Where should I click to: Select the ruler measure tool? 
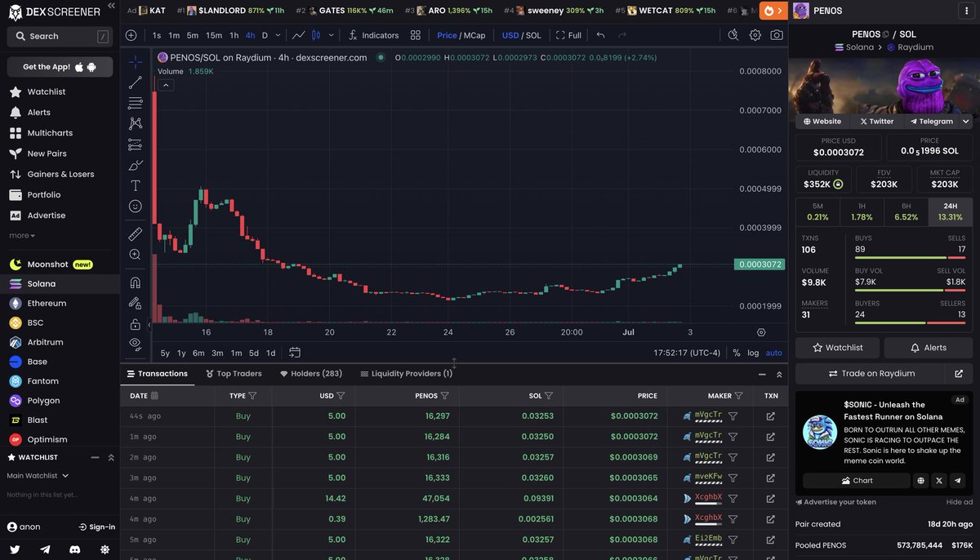(136, 233)
